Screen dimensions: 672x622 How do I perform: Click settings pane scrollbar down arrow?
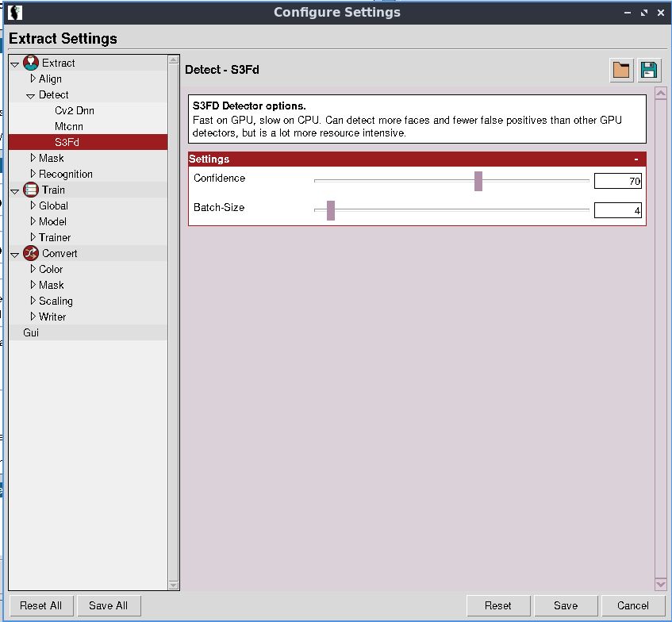click(661, 584)
